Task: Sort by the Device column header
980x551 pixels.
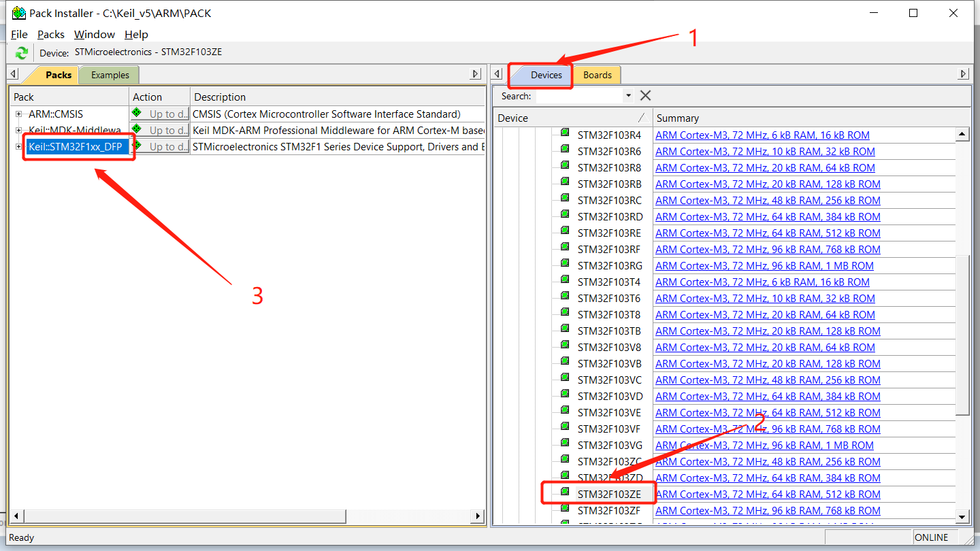Action: click(x=573, y=118)
